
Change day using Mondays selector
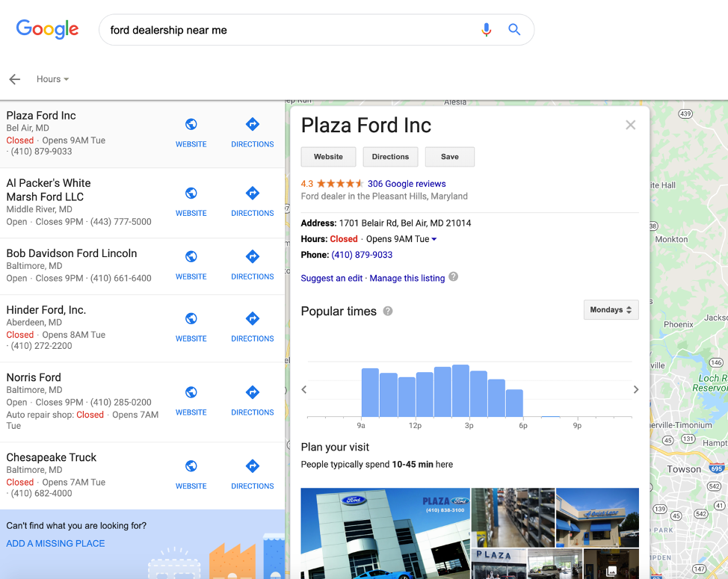point(611,310)
